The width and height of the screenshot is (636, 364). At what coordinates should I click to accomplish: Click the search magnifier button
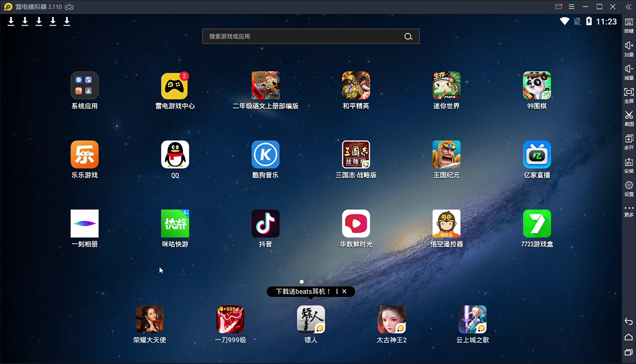pos(408,37)
